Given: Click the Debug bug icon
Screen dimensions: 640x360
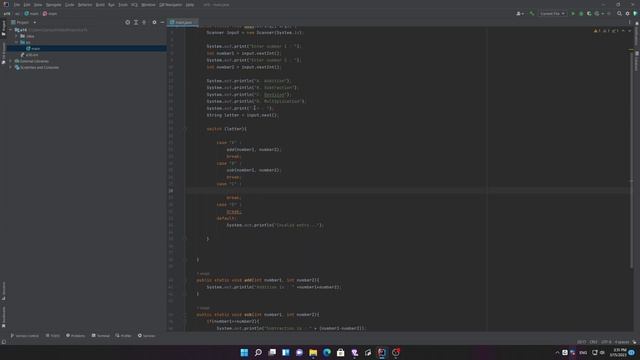Looking at the screenshot, I should tap(581, 14).
